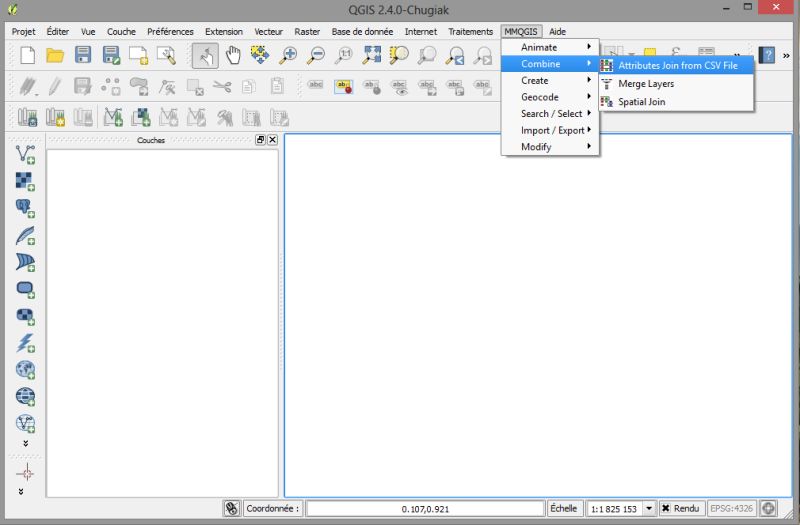Expand the Create submenu
This screenshot has width=800, height=525.
coord(550,81)
